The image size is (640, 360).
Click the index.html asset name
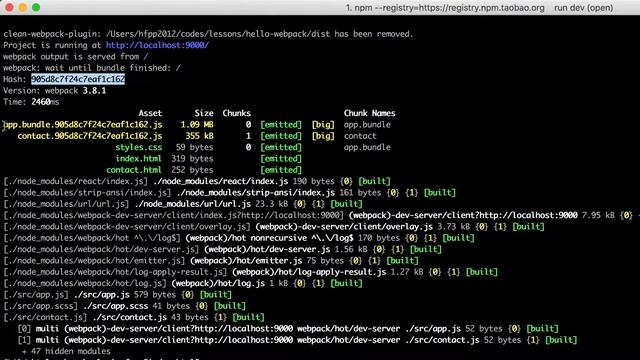coord(138,159)
